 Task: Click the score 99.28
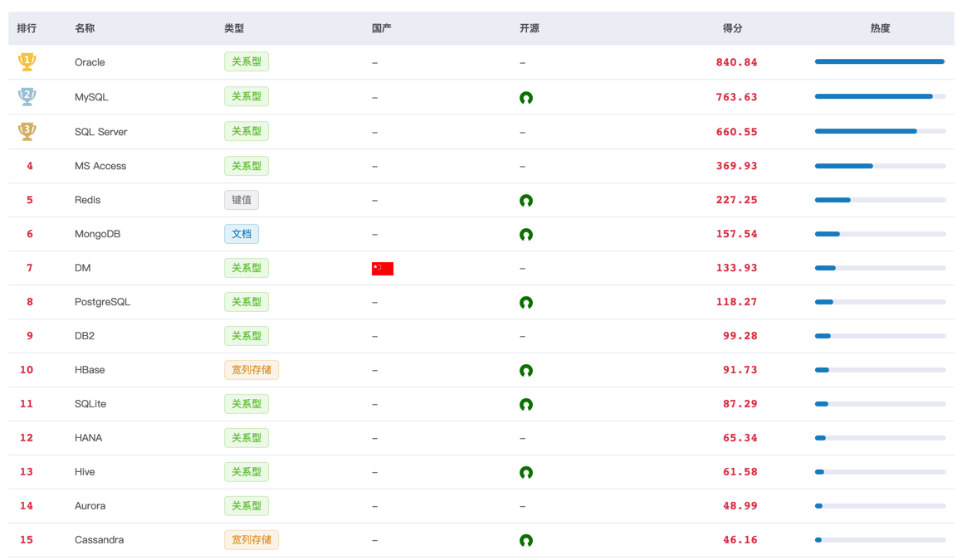point(740,335)
